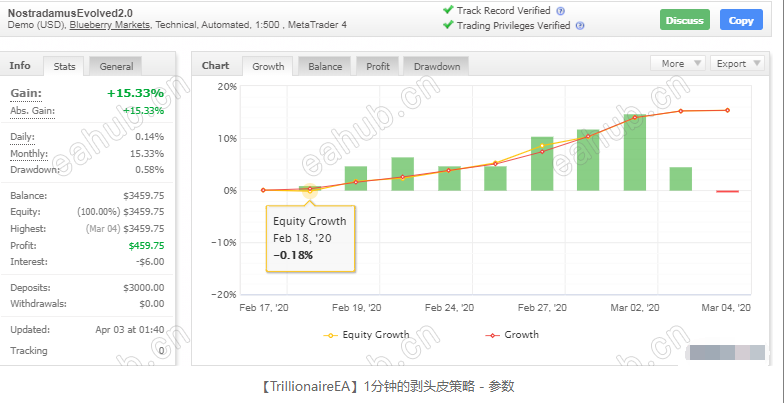Switch to the Profit chart tab
The height and width of the screenshot is (403, 784).
(x=378, y=66)
